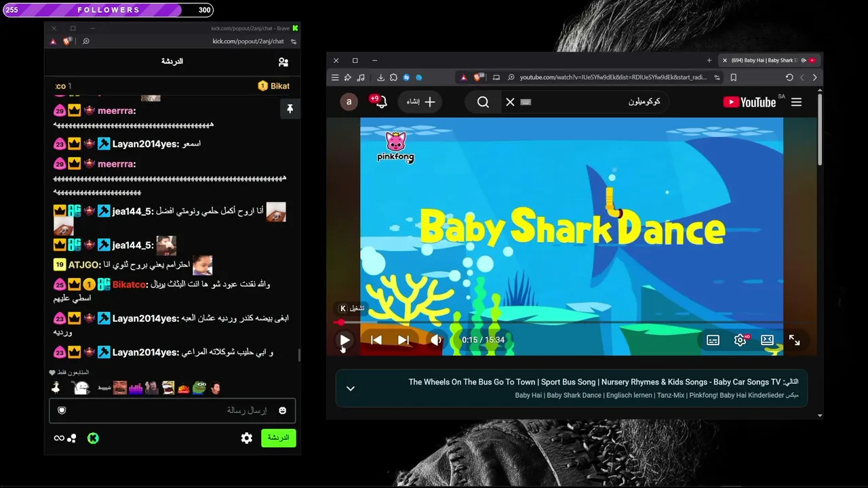Click the pin icon in Kick chat
868x488 pixels.
coord(290,108)
